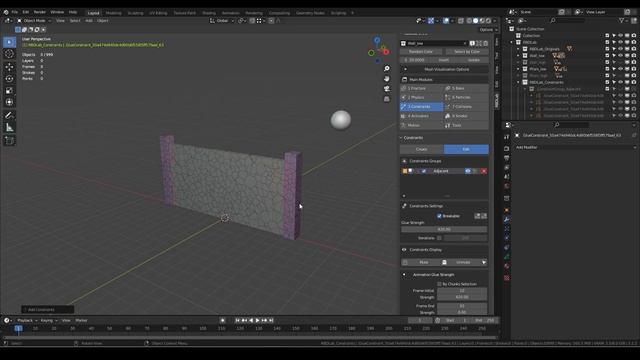The width and height of the screenshot is (640, 360).
Task: Toggle eye for Pilars_low collection
Action: (620, 69)
